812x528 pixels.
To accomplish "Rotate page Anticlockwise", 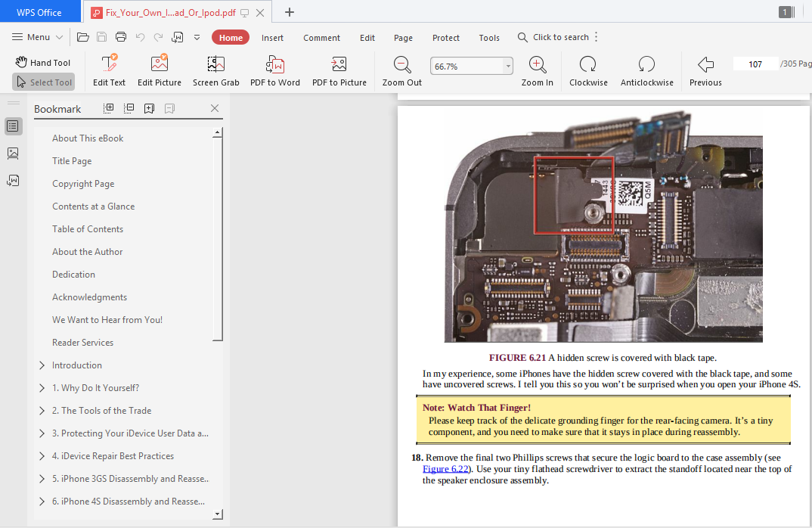I will click(647, 70).
